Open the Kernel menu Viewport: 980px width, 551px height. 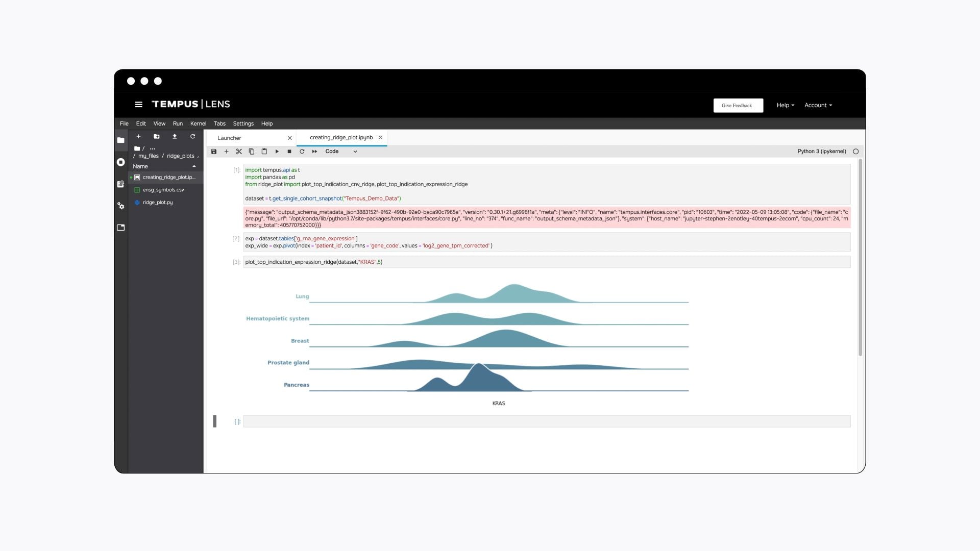[198, 123]
